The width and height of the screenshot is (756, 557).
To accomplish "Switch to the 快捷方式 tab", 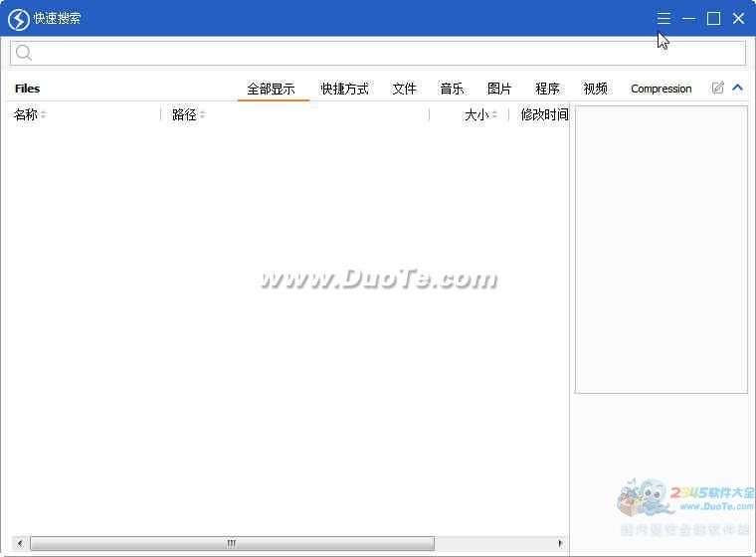I will 345,89.
